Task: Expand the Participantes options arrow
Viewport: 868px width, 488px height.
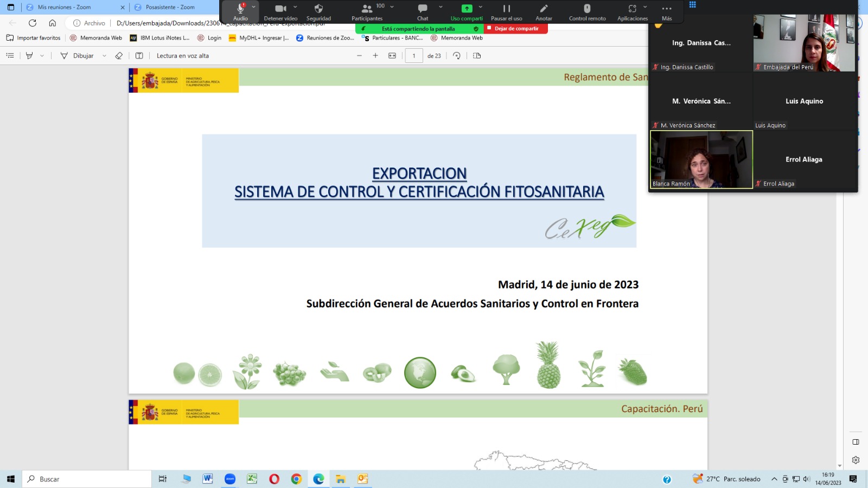Action: 392,7
